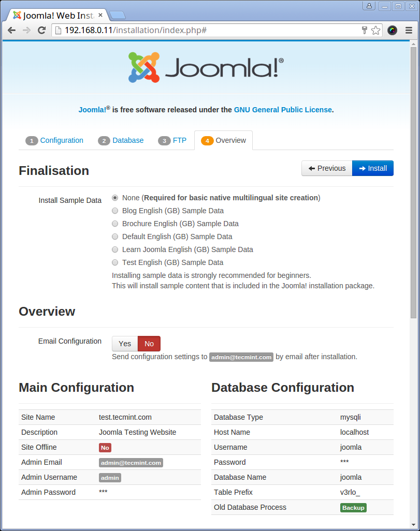Open Chrome hamburger menu

(x=409, y=31)
